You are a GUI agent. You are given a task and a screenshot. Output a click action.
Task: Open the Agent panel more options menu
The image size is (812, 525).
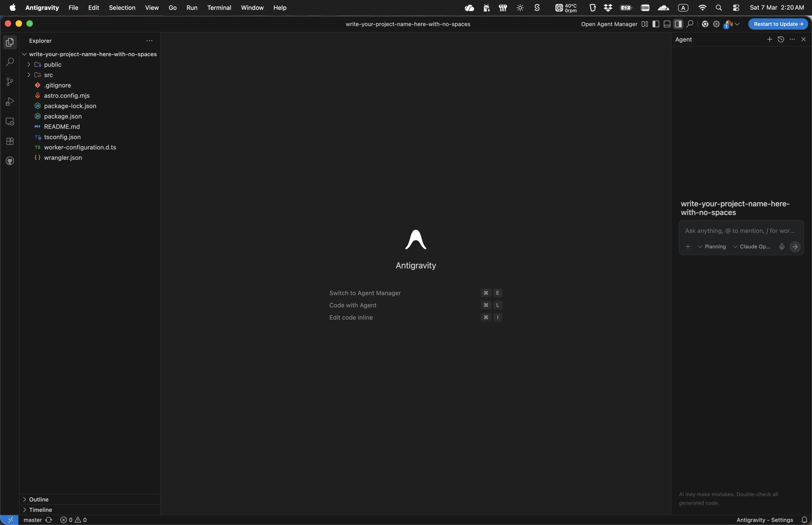point(792,39)
